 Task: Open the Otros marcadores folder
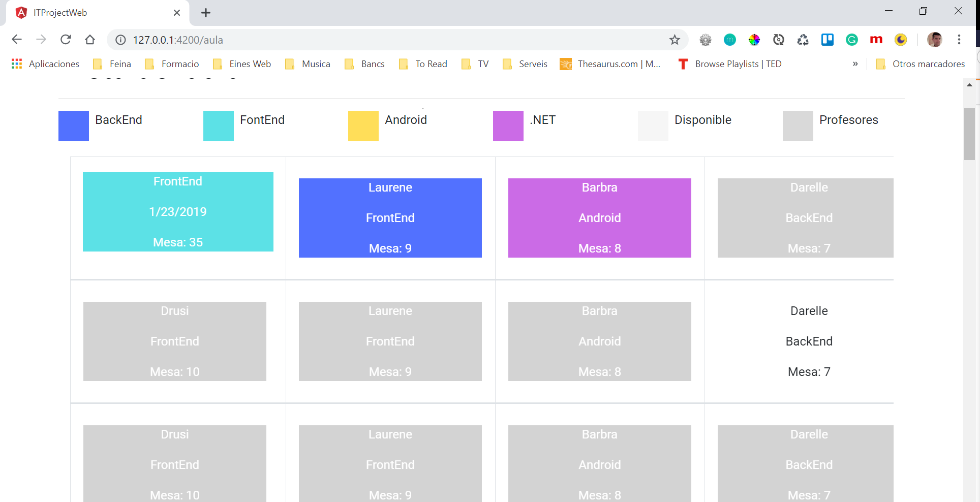(921, 64)
